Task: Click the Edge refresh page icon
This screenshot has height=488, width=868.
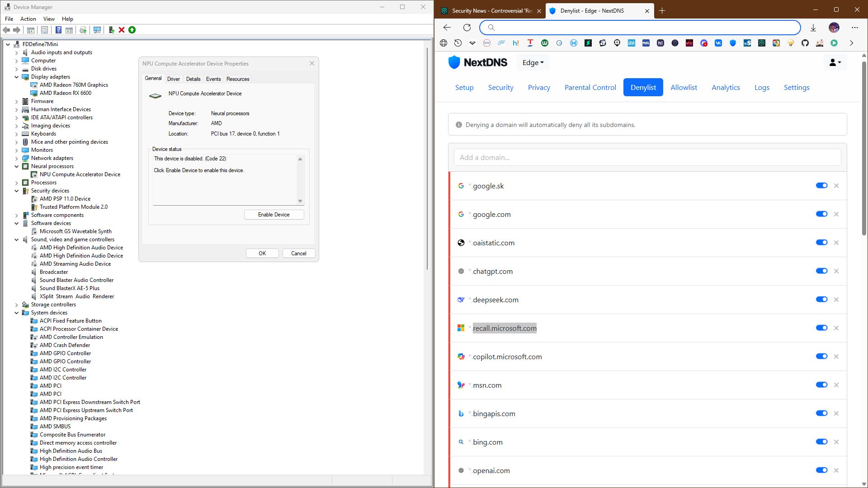Action: click(x=467, y=28)
